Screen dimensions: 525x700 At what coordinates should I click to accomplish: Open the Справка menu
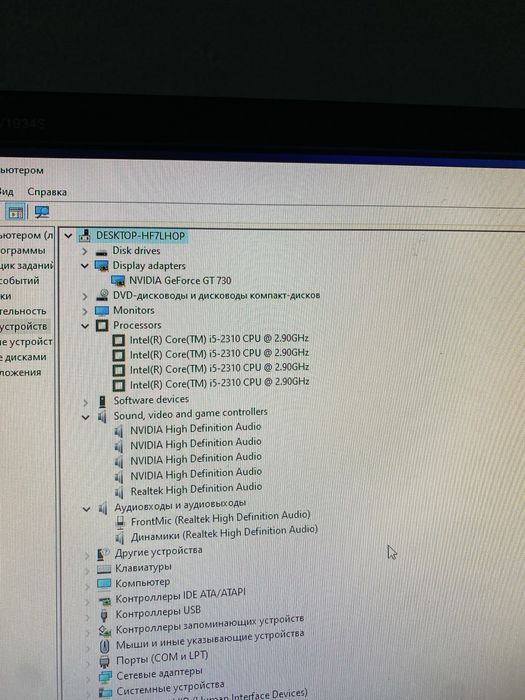(x=47, y=192)
